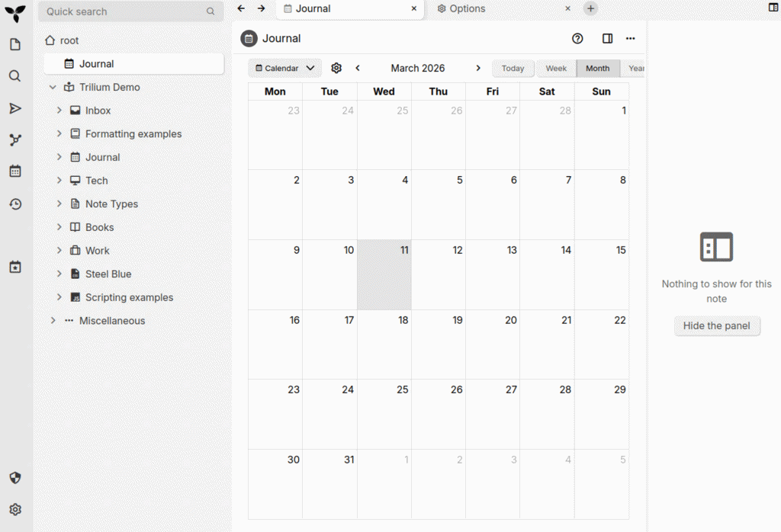Switch to the Options tab

pos(467,8)
